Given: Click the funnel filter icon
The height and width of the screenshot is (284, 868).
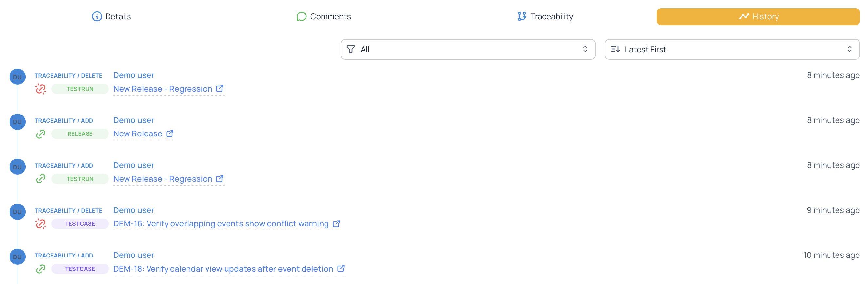Looking at the screenshot, I should click(350, 49).
